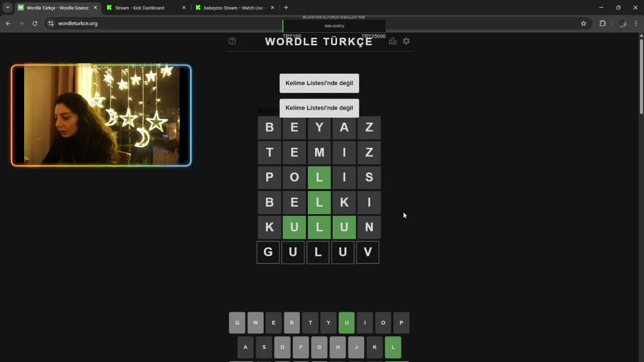Click the green L tile in POLIS row

[x=319, y=177]
